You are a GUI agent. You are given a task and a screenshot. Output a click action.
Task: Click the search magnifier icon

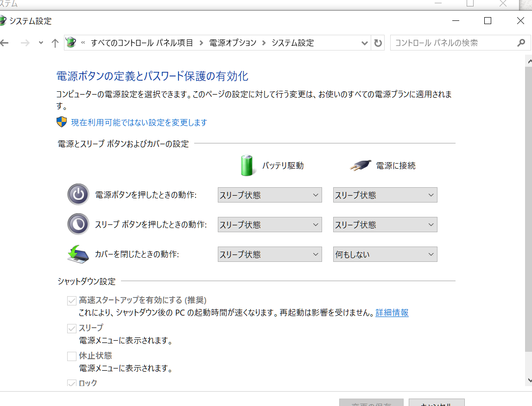pyautogui.click(x=521, y=43)
